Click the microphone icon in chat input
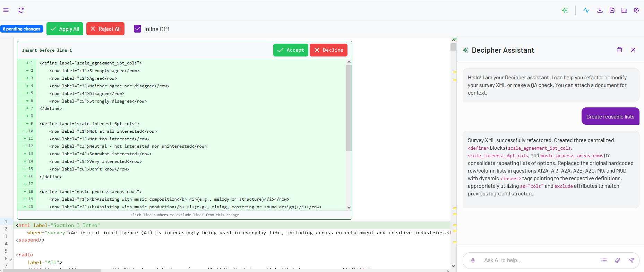 pos(473,260)
